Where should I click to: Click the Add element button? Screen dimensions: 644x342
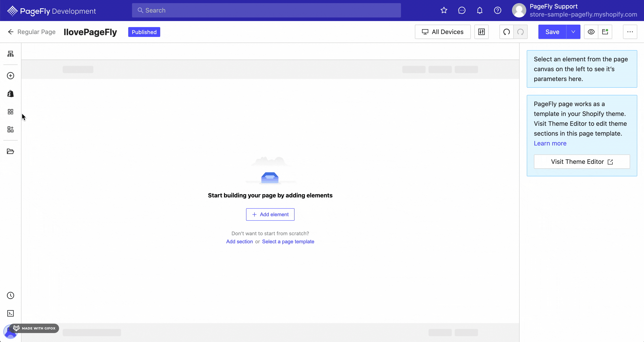270,214
